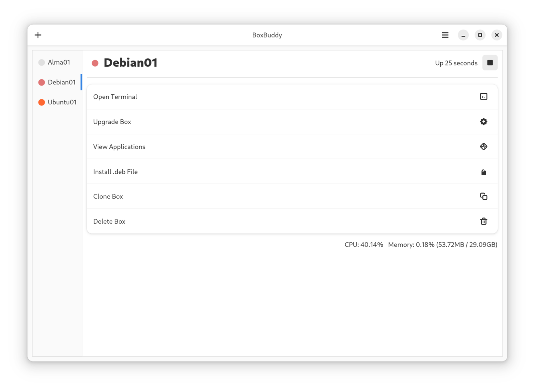This screenshot has width=535, height=392.
Task: Click Clone Box
Action: [x=108, y=196]
